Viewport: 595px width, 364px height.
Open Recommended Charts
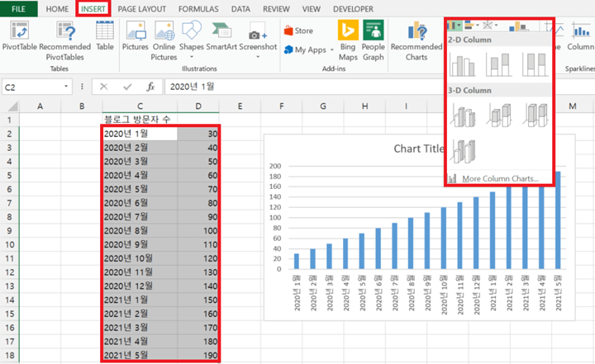coord(416,41)
